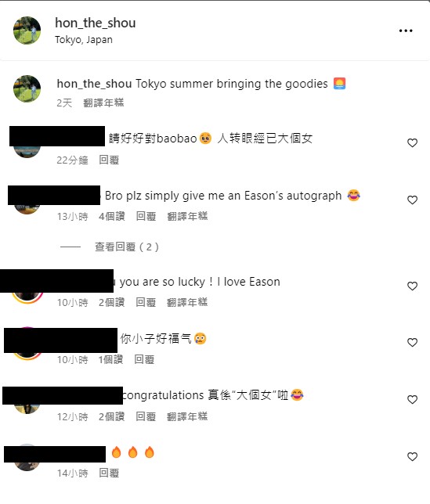Like the Eason's autograph comment

412,200
